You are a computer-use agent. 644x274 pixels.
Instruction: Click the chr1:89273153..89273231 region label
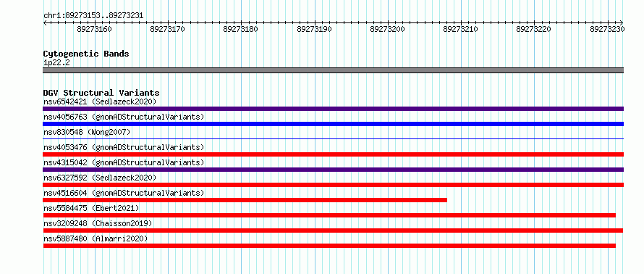93,15
